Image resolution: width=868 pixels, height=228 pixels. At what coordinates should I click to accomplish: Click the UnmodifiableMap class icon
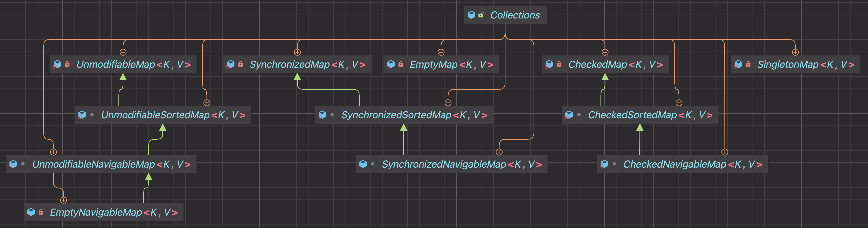coord(57,64)
